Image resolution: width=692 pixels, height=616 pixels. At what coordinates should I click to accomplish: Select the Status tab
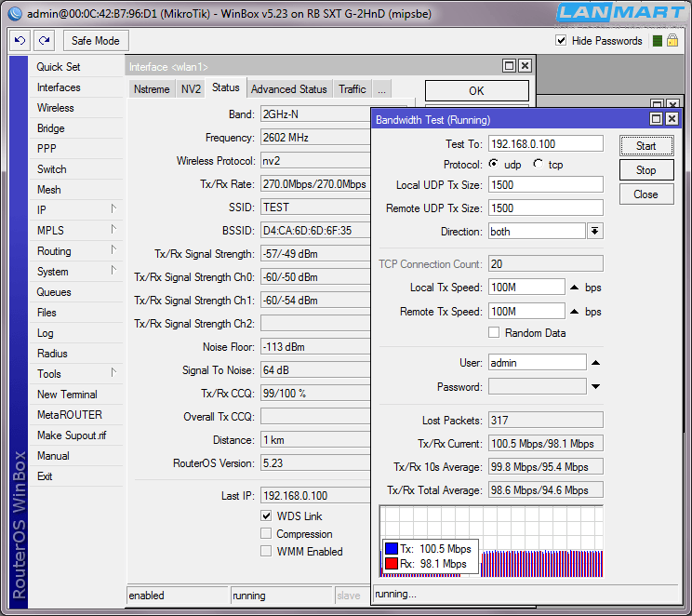click(225, 87)
